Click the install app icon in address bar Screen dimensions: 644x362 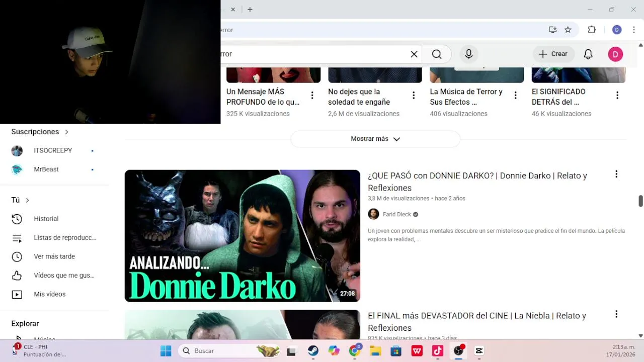pyautogui.click(x=552, y=30)
